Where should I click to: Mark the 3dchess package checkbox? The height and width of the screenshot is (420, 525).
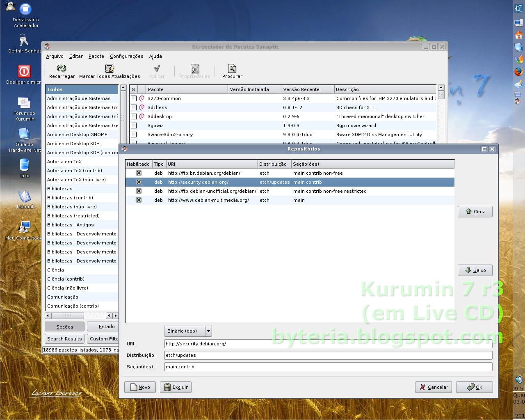click(134, 107)
